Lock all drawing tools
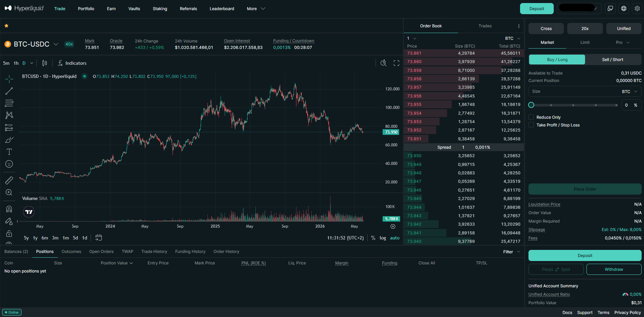Screen dimensions: 644x317 pos(9,233)
